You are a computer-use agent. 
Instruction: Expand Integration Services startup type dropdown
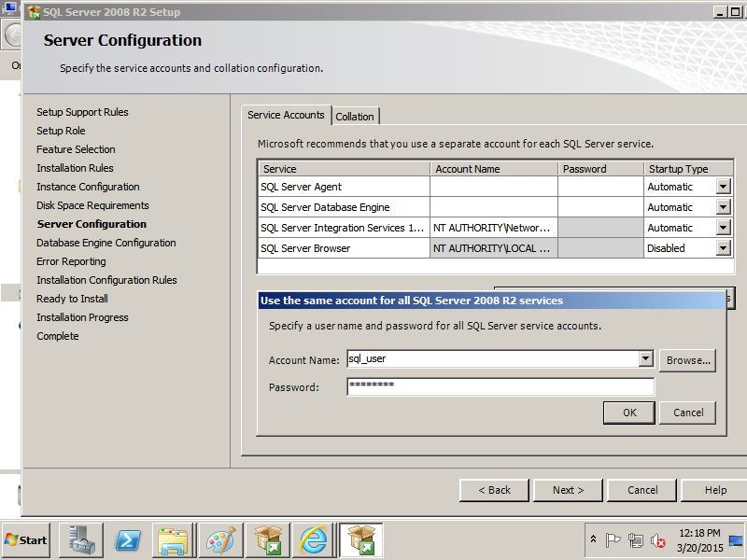[x=723, y=228]
